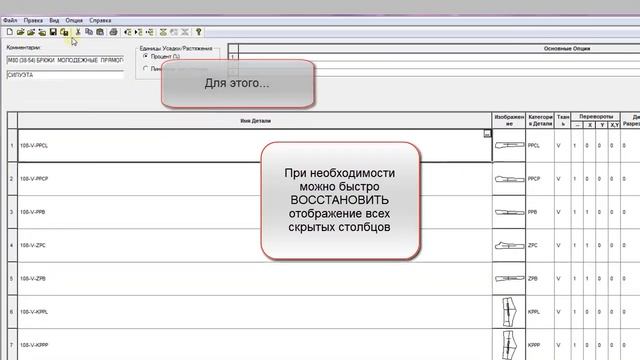
Task: Click the first Open folder toolbar icon
Action: coord(20,32)
